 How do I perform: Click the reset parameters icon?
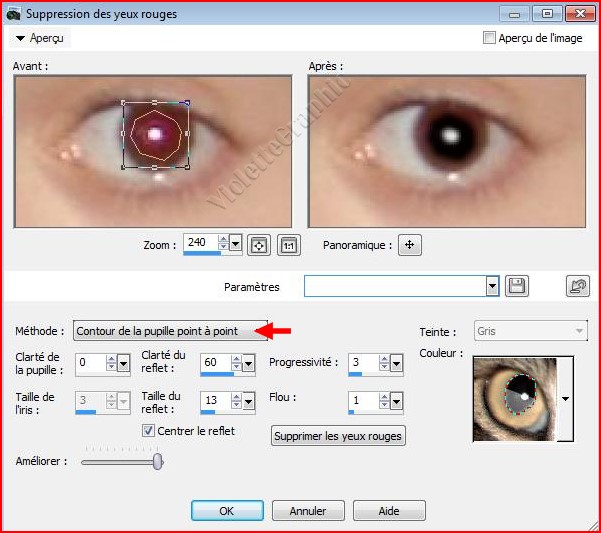[576, 286]
